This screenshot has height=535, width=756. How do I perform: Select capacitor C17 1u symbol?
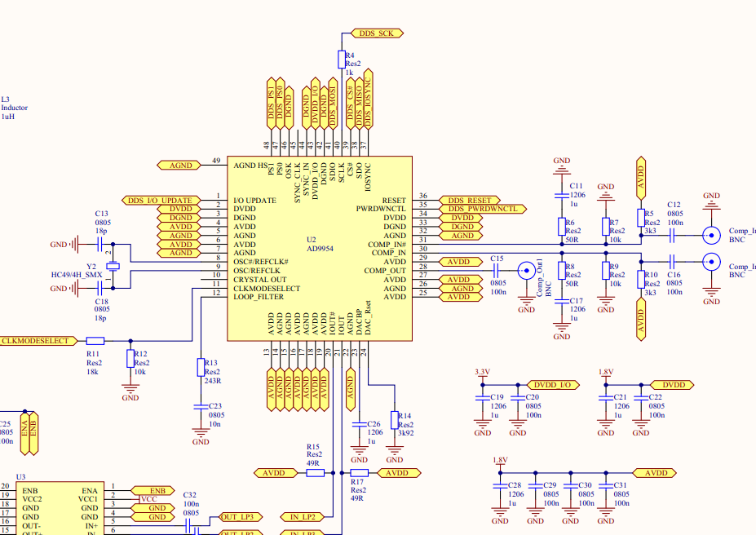pyautogui.click(x=562, y=301)
